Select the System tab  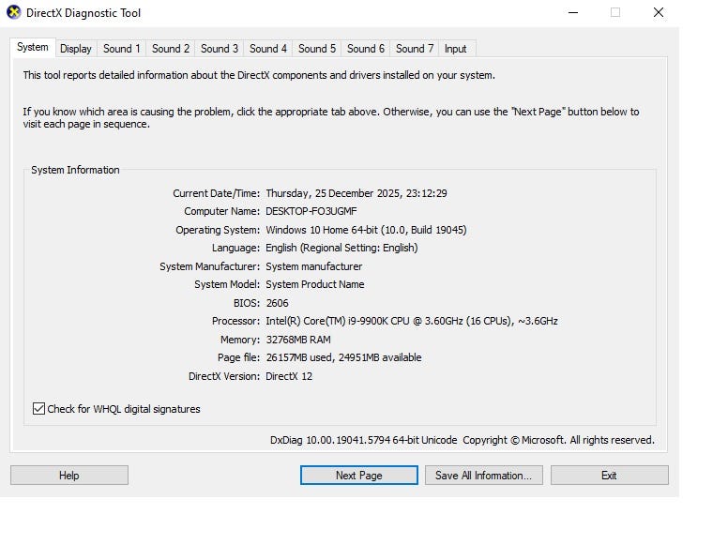pos(33,47)
